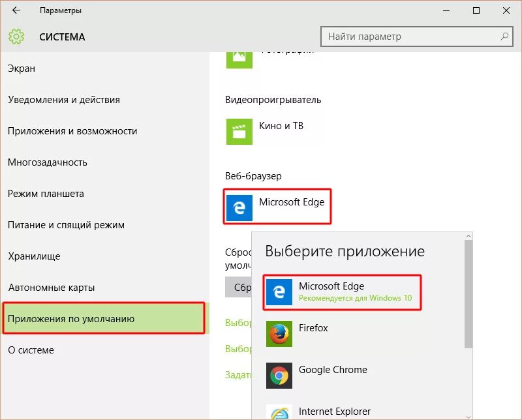Image resolution: width=522 pixels, height=420 pixels.
Task: Select the Firefox icon in the list
Action: click(x=279, y=334)
